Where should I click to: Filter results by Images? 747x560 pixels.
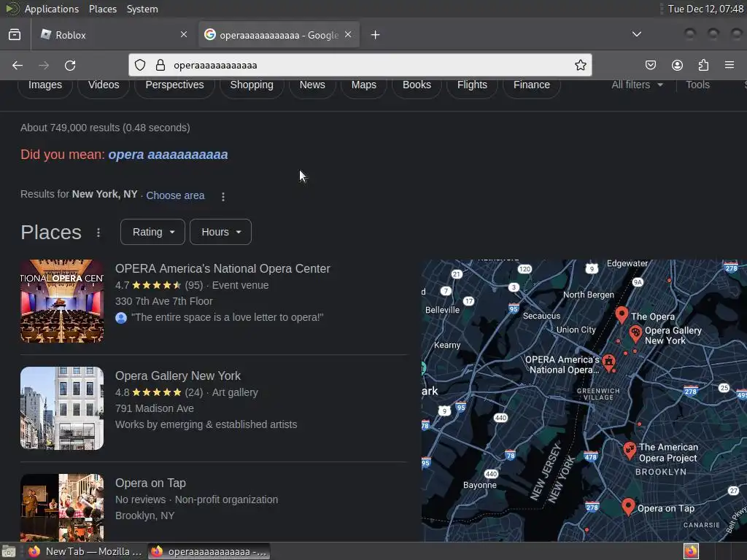pyautogui.click(x=45, y=85)
